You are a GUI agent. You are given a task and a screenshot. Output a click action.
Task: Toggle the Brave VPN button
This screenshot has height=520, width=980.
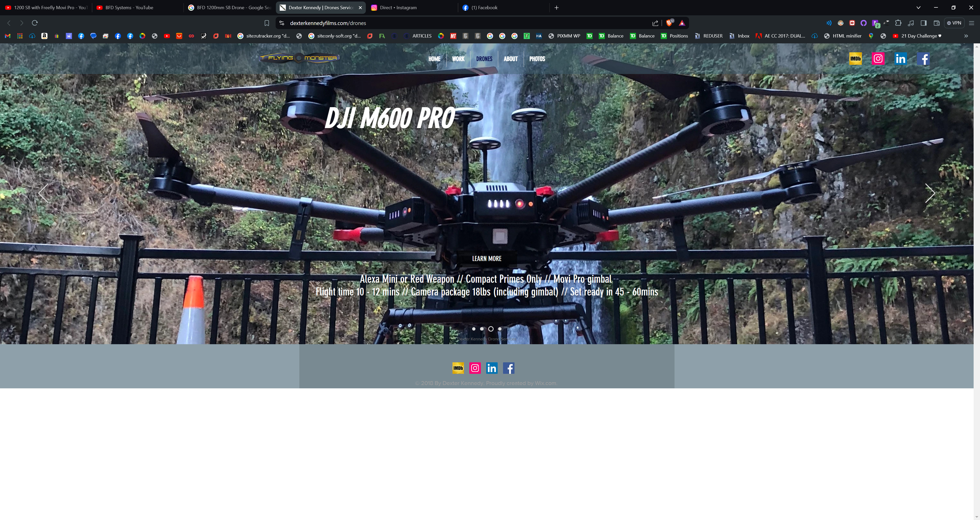pyautogui.click(x=954, y=23)
